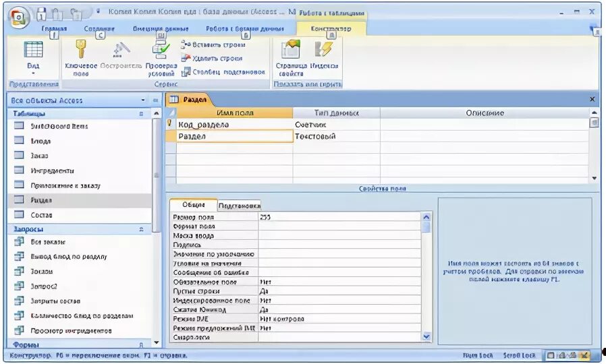Image resolution: width=606 pixels, height=364 pixels.
Task: Switch to Datasheet view via status bar leftmost icon
Action: [x=551, y=355]
